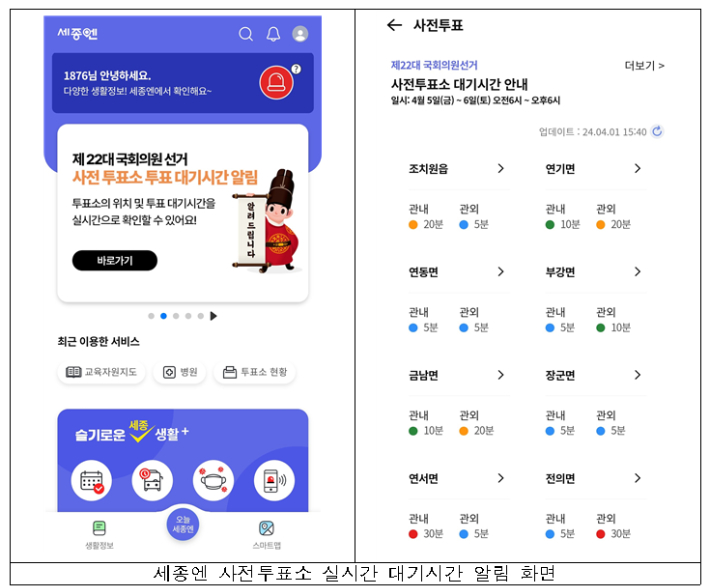Open the 슬기로운 세종 생활+ banner title
Image resolution: width=710 pixels, height=588 pixels.
tap(132, 432)
